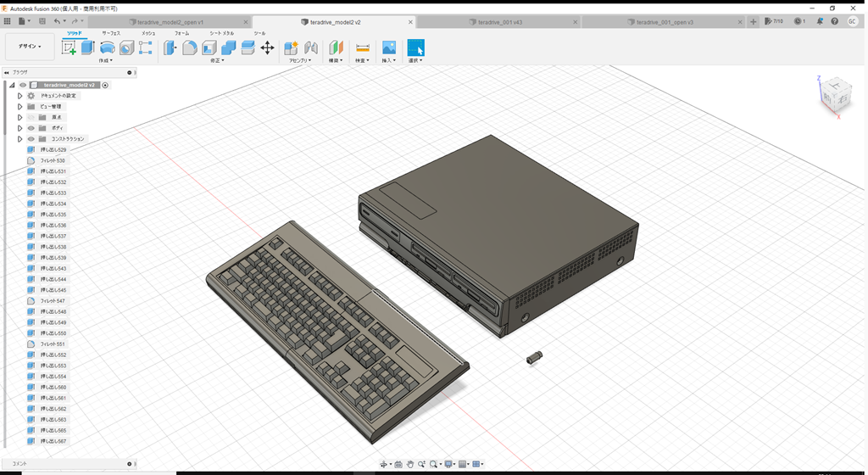Switch to the サーフェス tab
The width and height of the screenshot is (868, 475).
(x=111, y=32)
